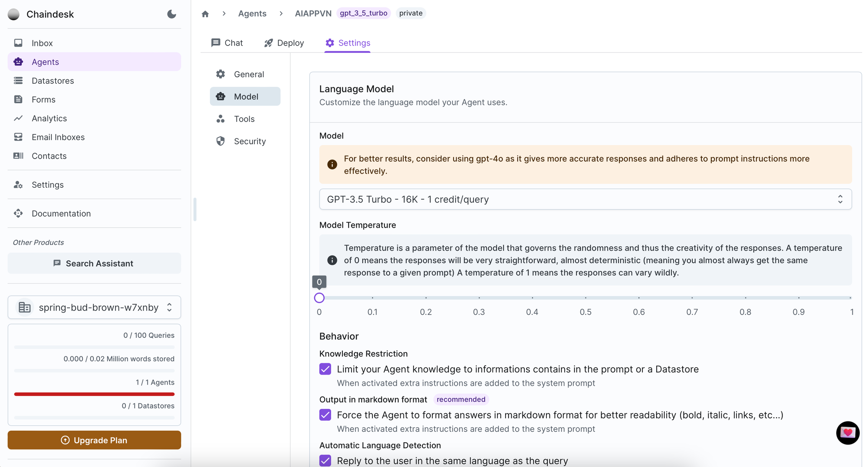Click the Inbox tray icon

click(18, 43)
